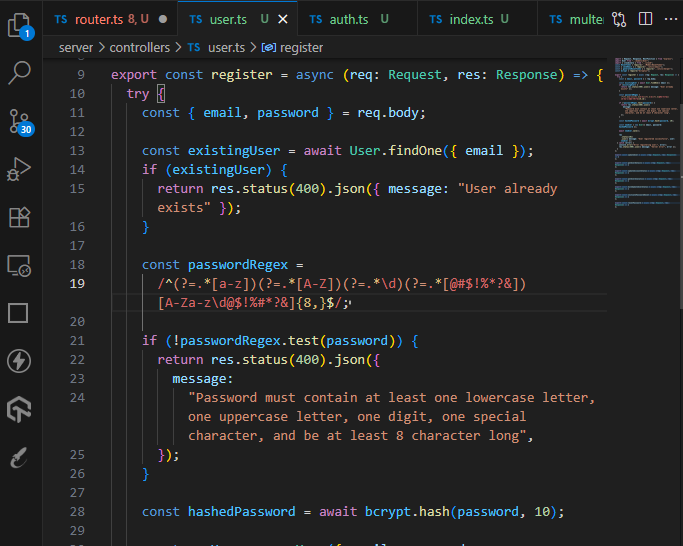Click the unsaved dot on router.ts tab
Viewport: 683px width, 546px height.
[x=163, y=19]
